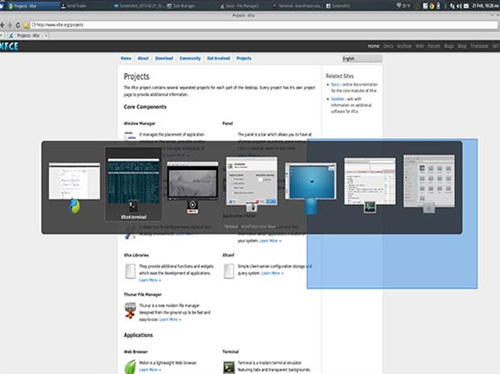Select the Midori browser window in switcher

point(74,181)
